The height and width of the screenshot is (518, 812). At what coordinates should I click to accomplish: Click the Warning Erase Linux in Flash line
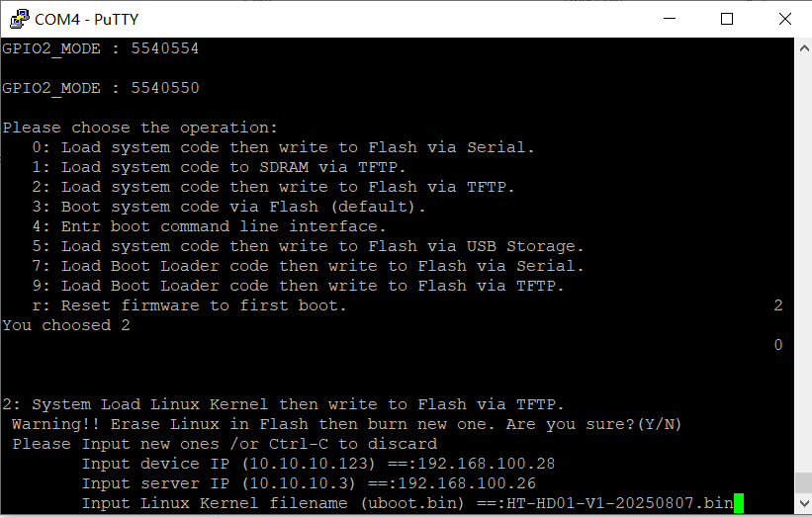point(346,424)
